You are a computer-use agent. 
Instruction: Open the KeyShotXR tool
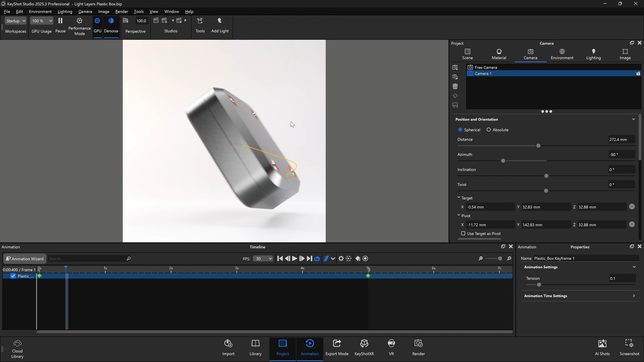(364, 347)
